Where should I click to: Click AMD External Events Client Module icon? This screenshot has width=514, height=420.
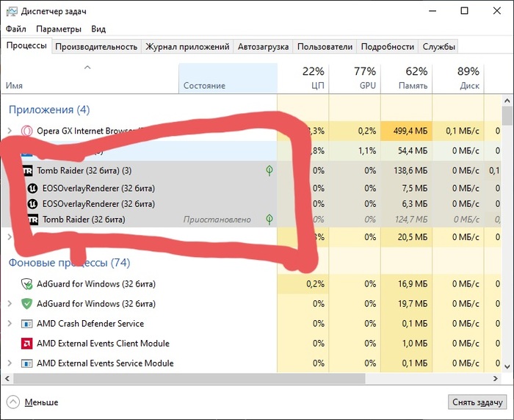click(26, 344)
